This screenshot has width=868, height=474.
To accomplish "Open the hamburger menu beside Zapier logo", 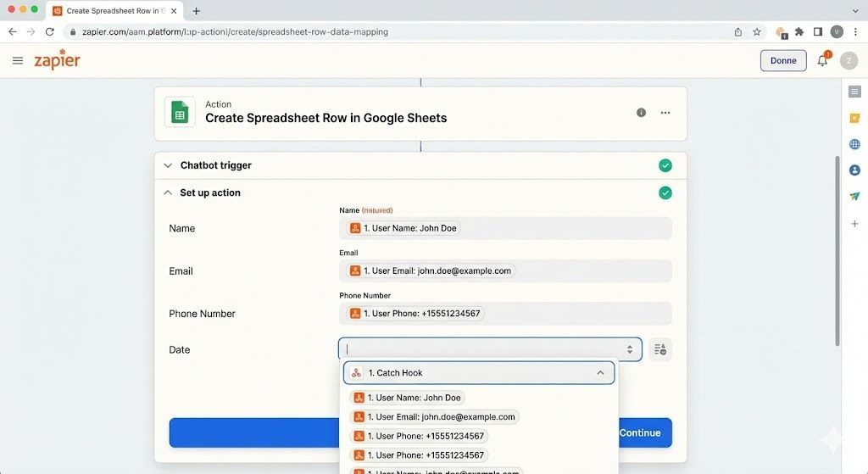I will tap(18, 60).
